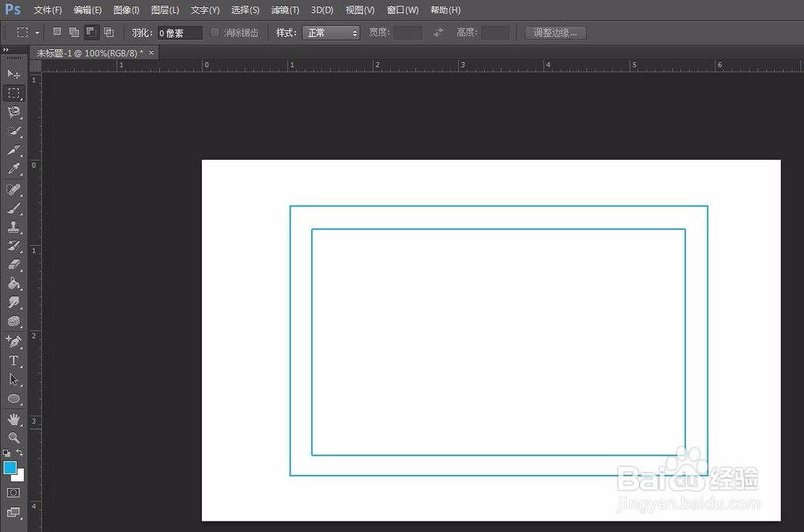The width and height of the screenshot is (804, 532).
Task: Select the Quick Selection tool
Action: coord(14,131)
